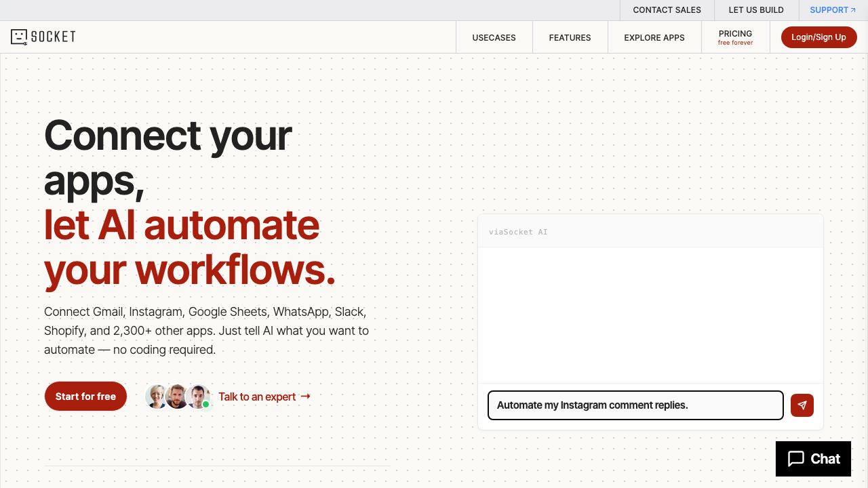Click the SOCKET brand wordmark
868x488 pixels.
pos(53,37)
